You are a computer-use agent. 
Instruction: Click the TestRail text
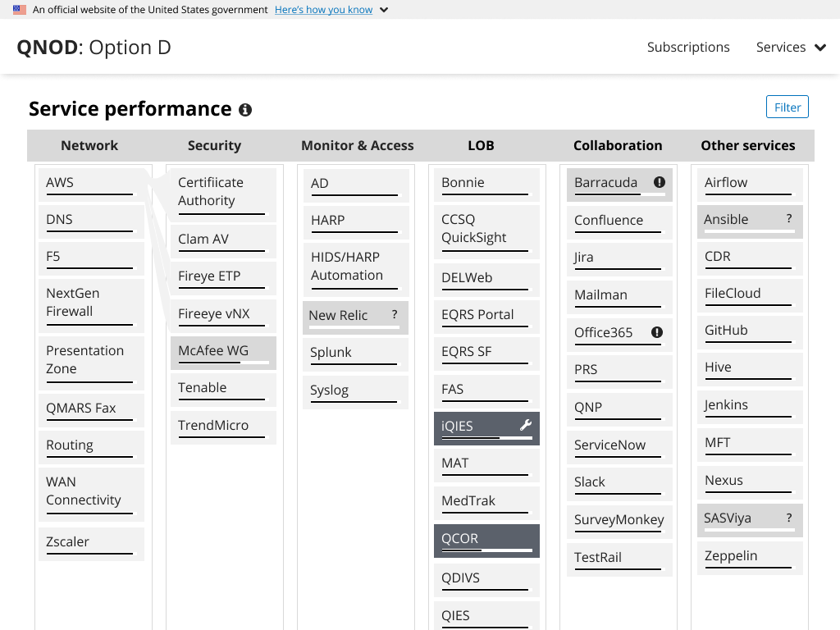click(x=598, y=557)
